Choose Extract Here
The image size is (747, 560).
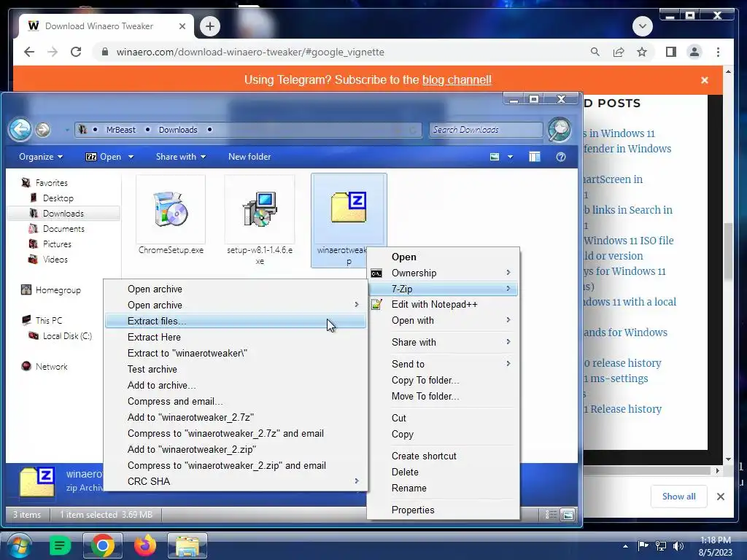[236, 337]
